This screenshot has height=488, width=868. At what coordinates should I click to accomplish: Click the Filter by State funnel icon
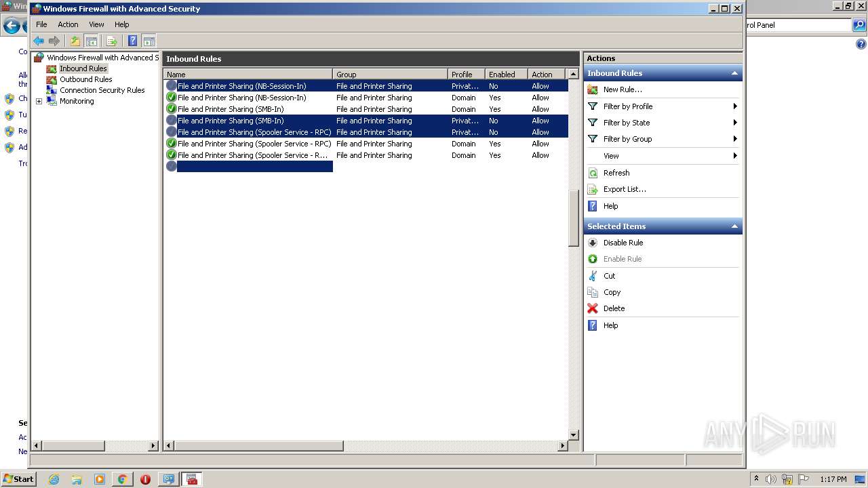(x=593, y=123)
